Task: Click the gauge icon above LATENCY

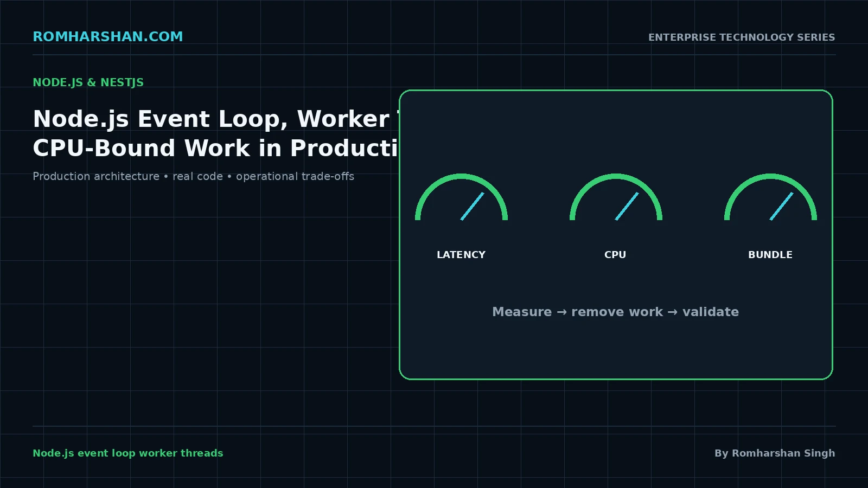Action: 461,197
